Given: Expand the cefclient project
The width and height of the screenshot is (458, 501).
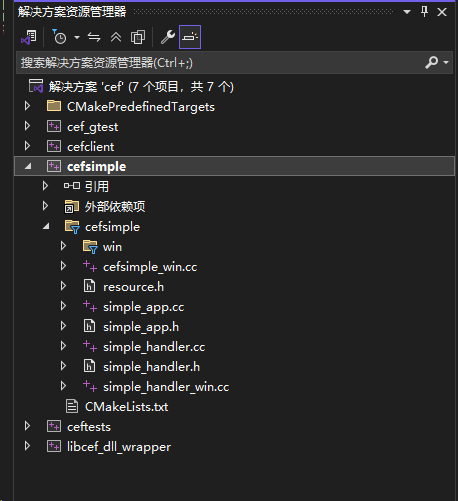Looking at the screenshot, I should coord(28,146).
